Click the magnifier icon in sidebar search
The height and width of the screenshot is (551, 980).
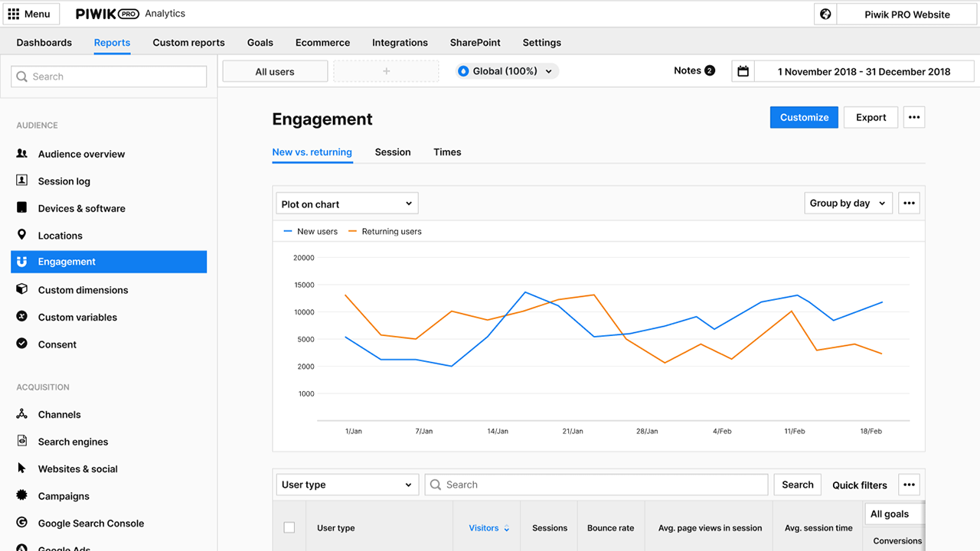click(x=22, y=77)
